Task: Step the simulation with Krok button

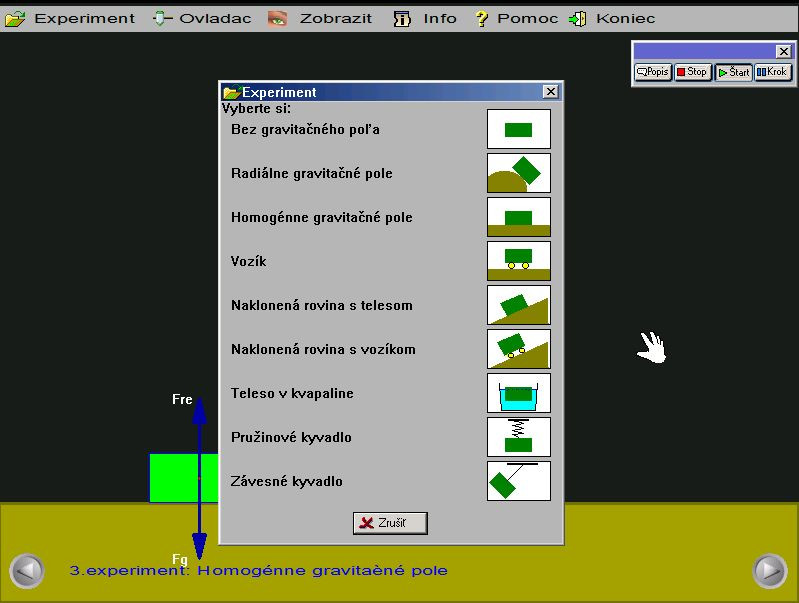Action: point(772,72)
